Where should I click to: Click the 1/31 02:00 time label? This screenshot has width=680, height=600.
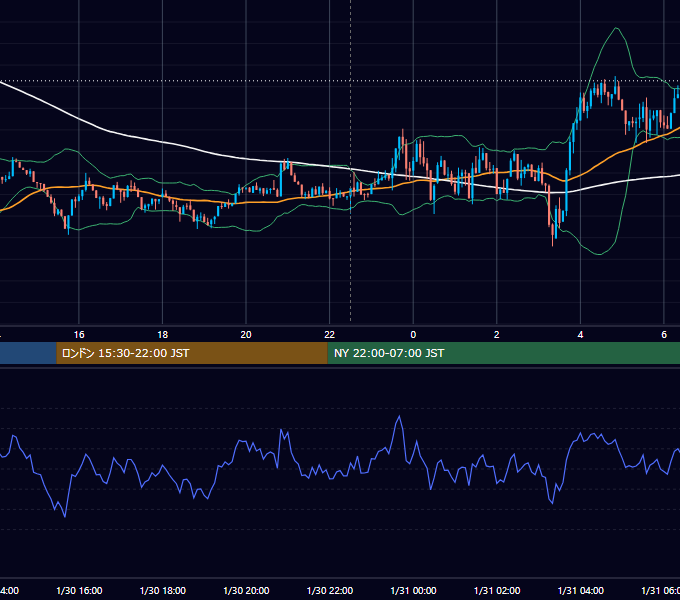(x=497, y=590)
